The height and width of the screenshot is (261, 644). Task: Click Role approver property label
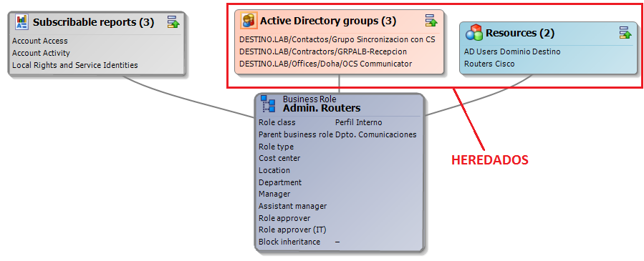284,218
